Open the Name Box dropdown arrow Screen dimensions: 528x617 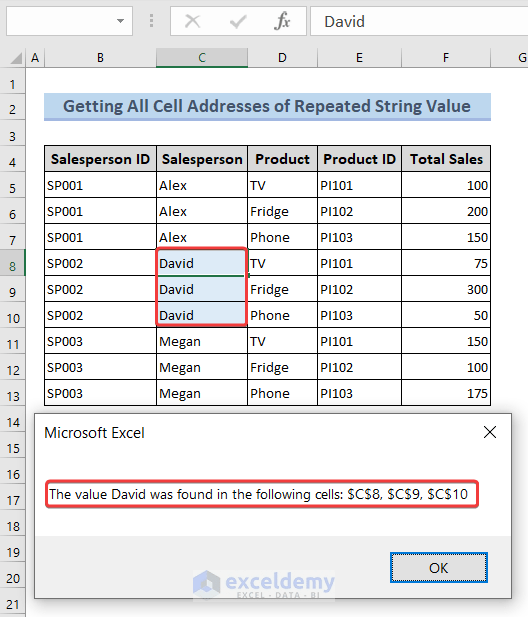pyautogui.click(x=120, y=21)
